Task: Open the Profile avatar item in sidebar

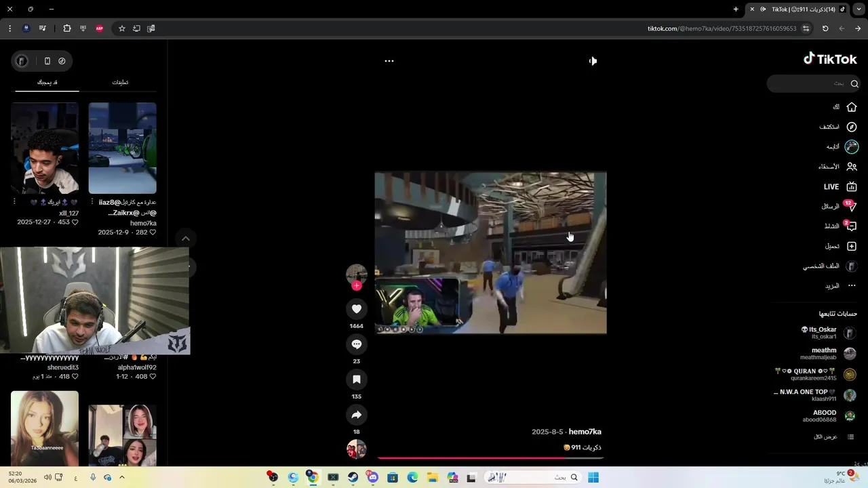Action: point(852,266)
